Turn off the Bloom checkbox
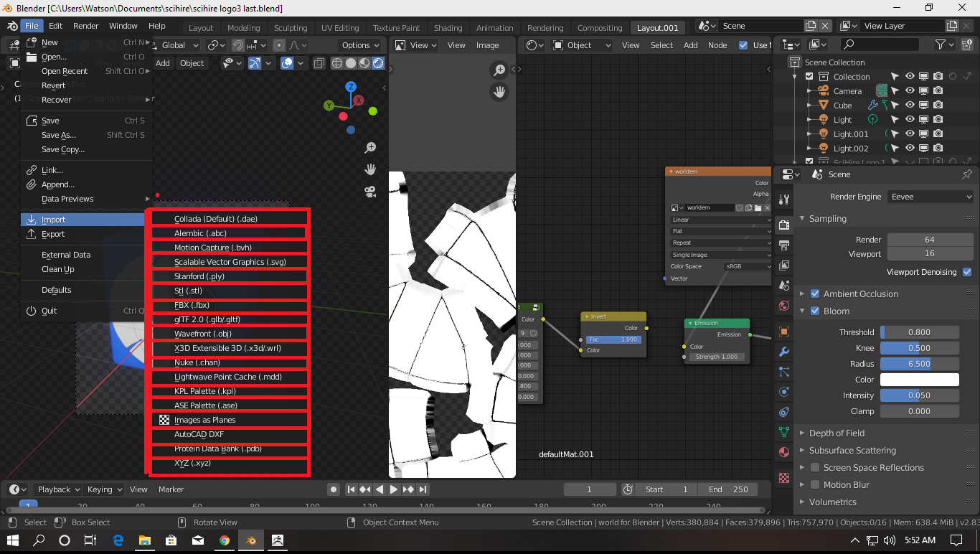Image resolution: width=980 pixels, height=554 pixels. 815,311
